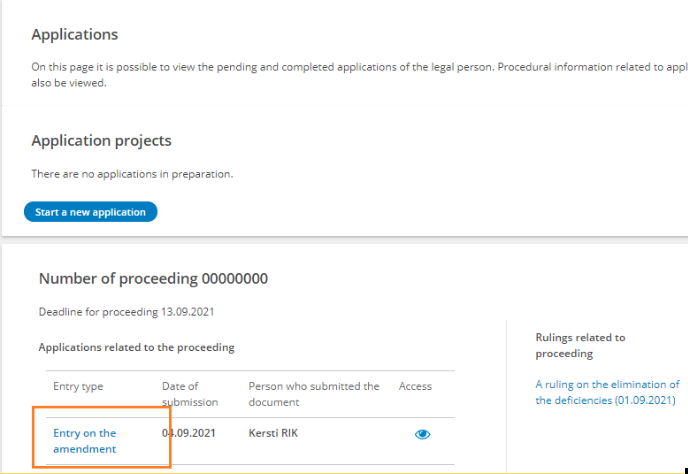Select the Application projects heading
The width and height of the screenshot is (688, 474).
tap(101, 141)
